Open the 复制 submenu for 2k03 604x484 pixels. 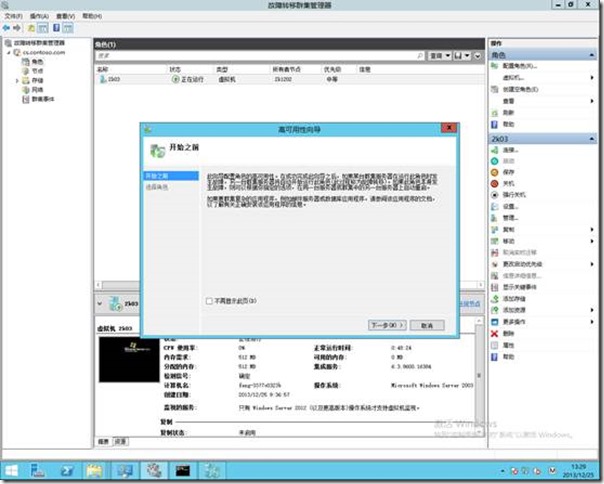pos(542,230)
